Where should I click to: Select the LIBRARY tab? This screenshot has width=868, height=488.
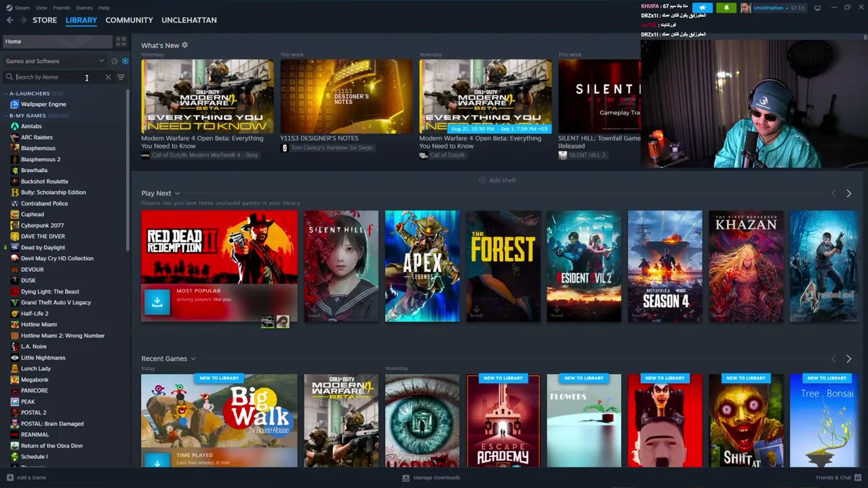81,20
